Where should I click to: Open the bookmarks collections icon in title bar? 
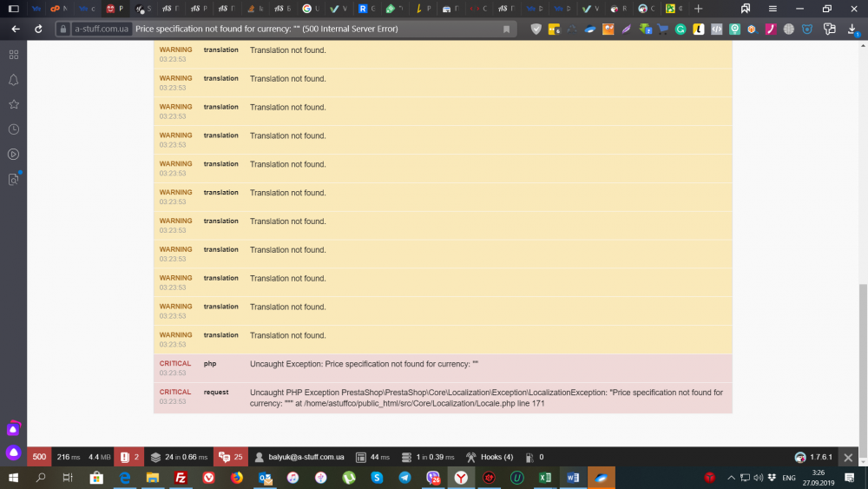pyautogui.click(x=745, y=9)
